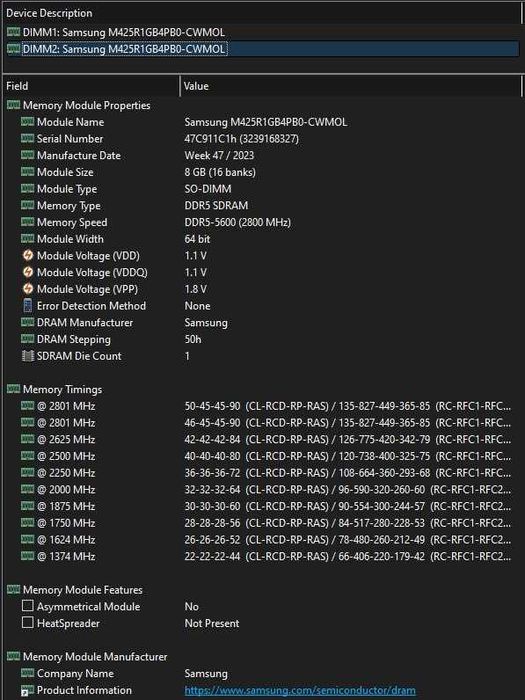
Task: Select the DRAM Stepping value 50h
Action: pyautogui.click(x=193, y=339)
